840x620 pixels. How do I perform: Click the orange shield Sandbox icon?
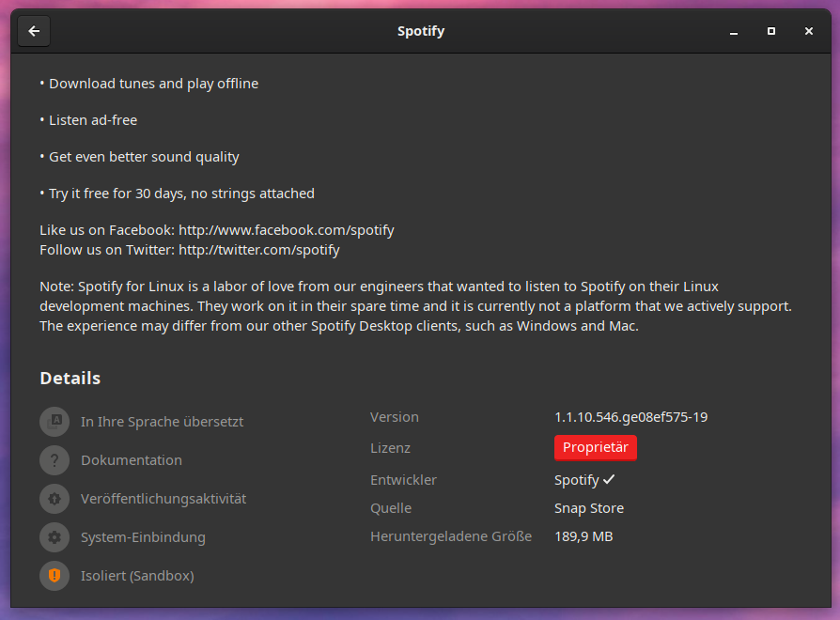pos(54,576)
